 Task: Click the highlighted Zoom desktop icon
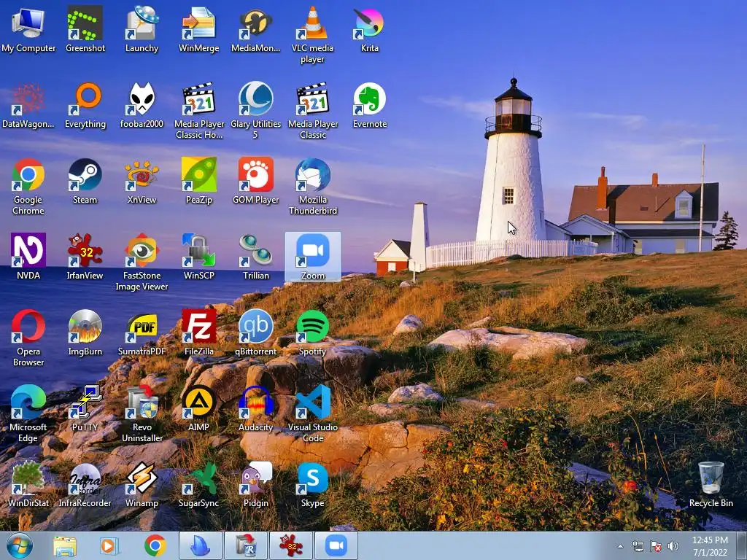tap(312, 257)
